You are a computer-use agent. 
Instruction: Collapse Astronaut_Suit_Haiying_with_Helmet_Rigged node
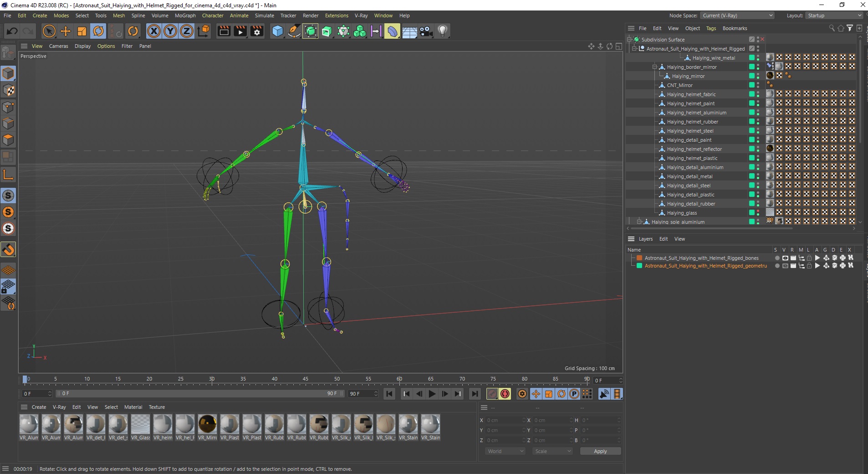coord(634,49)
